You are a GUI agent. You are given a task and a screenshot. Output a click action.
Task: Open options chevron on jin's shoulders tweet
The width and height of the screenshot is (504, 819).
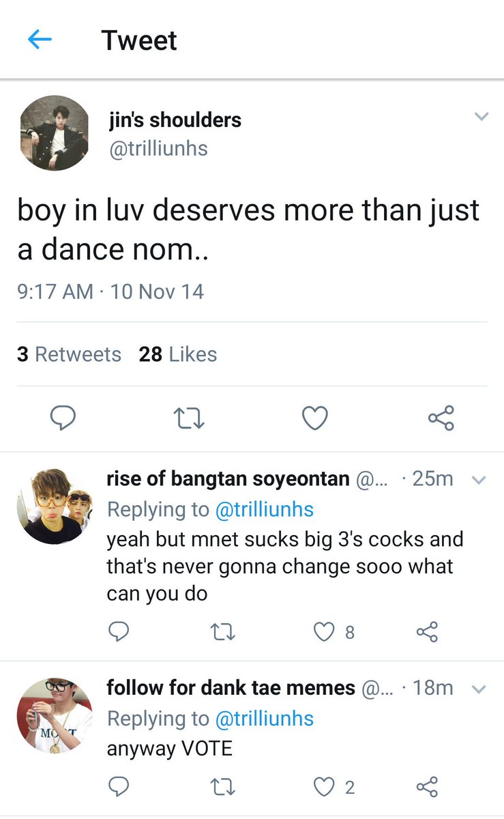click(481, 117)
